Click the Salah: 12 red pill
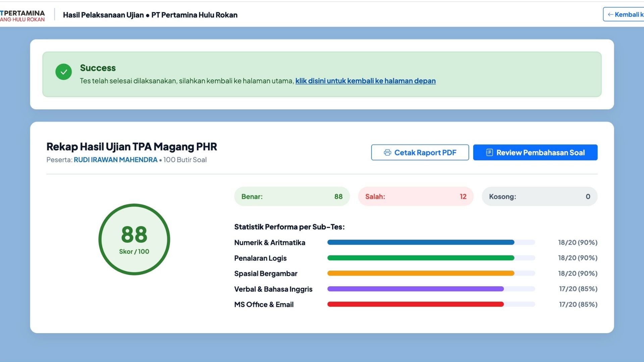This screenshot has width=644, height=362. pos(416,196)
